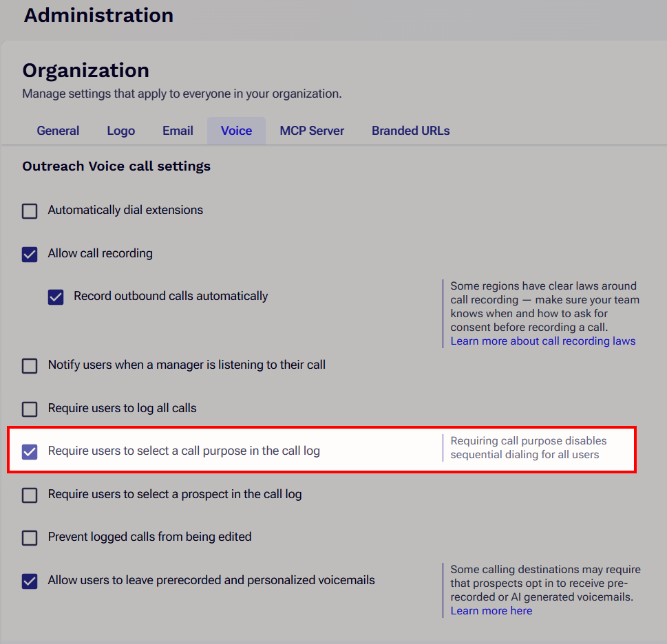Switch to the Logo tab
Image resolution: width=667 pixels, height=644 pixels.
pyautogui.click(x=121, y=131)
